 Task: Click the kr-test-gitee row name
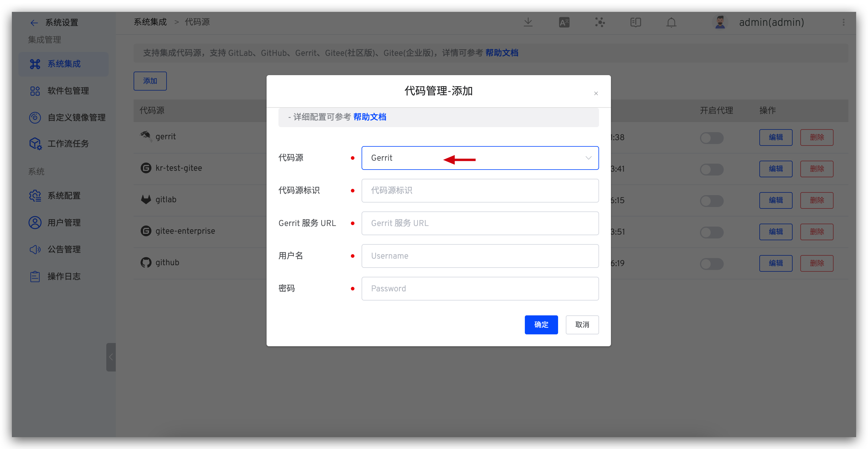coord(179,168)
